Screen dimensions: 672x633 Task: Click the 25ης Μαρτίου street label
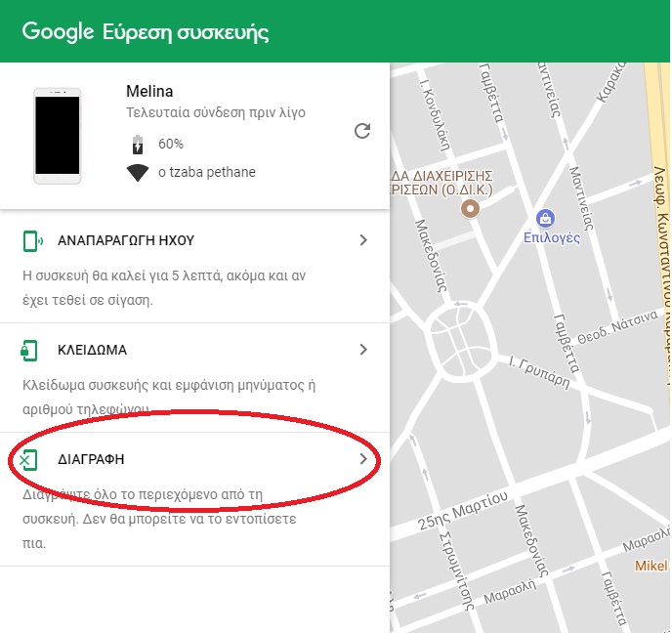tap(463, 511)
